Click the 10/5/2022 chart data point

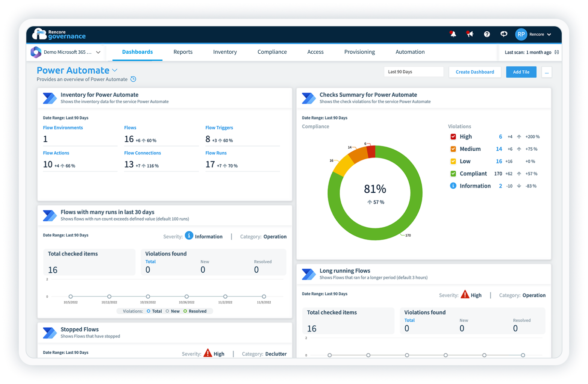tap(71, 296)
